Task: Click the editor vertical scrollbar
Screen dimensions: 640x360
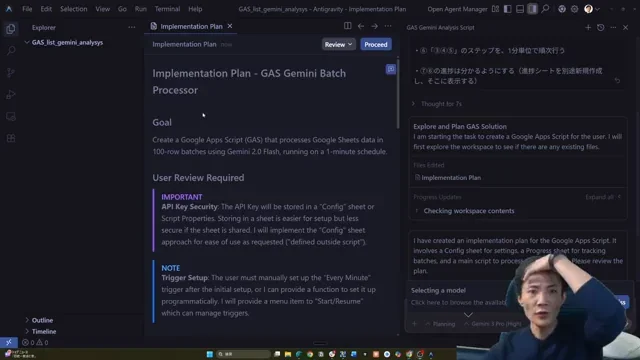Action: coord(398,94)
